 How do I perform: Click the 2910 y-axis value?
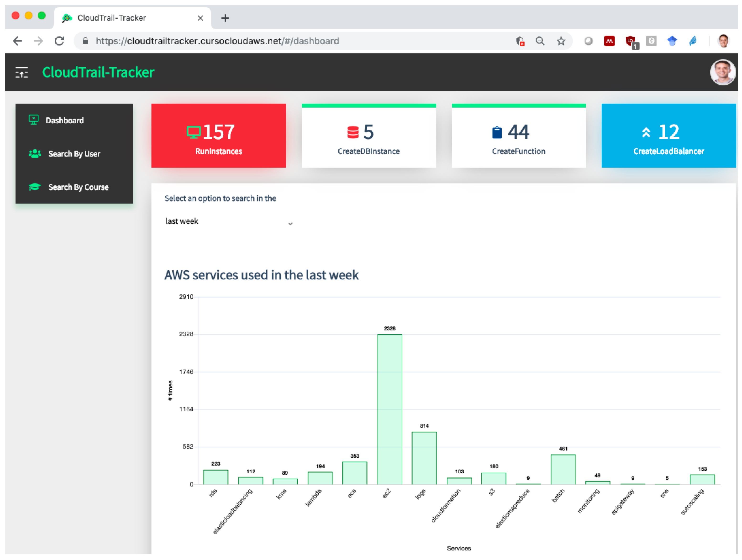(186, 297)
